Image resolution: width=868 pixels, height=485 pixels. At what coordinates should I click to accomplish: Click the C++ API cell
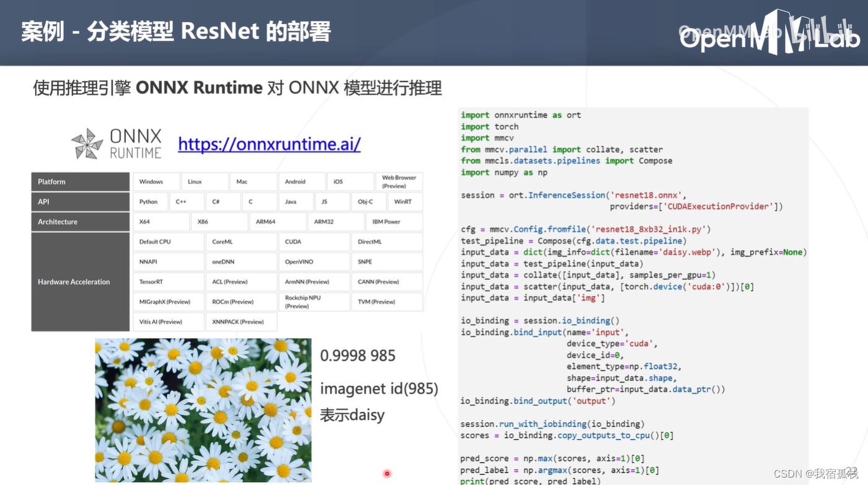187,201
